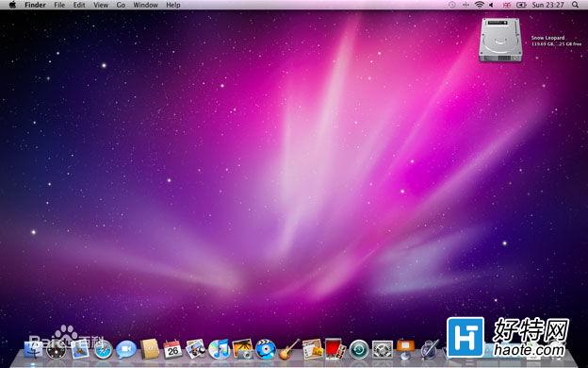
Task: Launch Safari compass icon in Dock
Action: [103, 349]
